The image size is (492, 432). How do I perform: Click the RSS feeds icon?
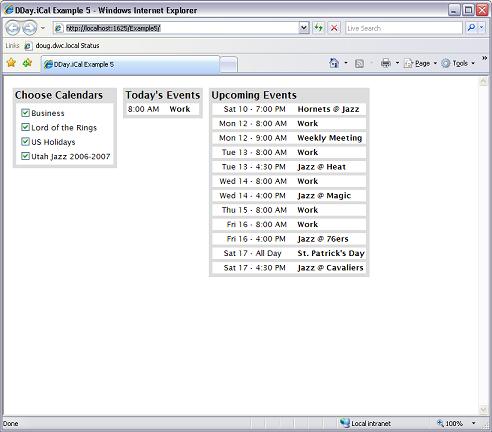359,63
